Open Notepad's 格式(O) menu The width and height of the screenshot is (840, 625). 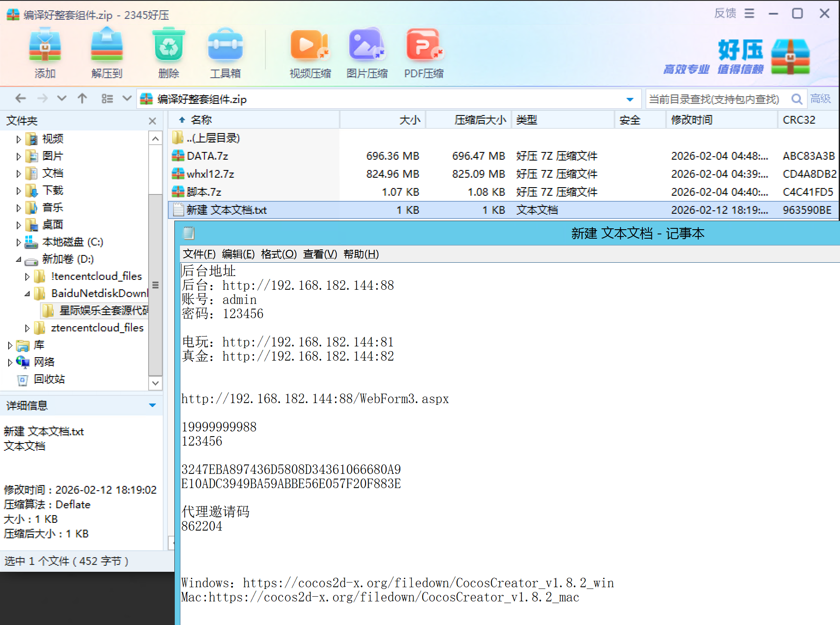(x=279, y=254)
